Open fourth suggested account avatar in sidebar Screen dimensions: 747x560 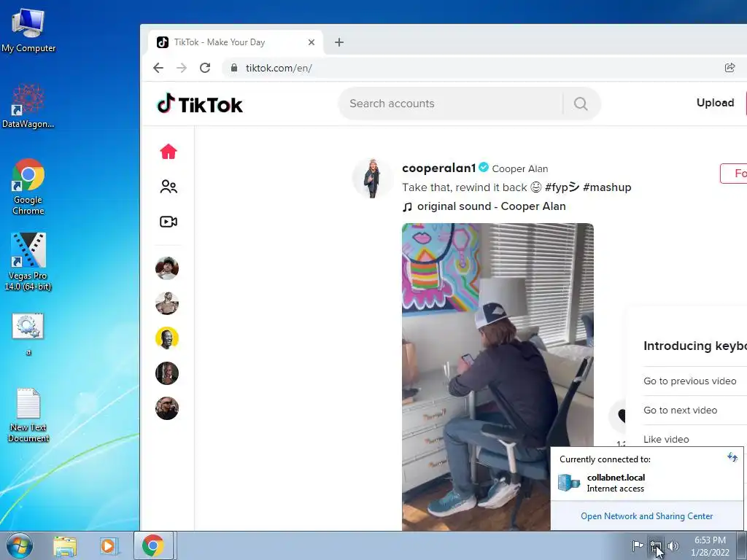167,373
